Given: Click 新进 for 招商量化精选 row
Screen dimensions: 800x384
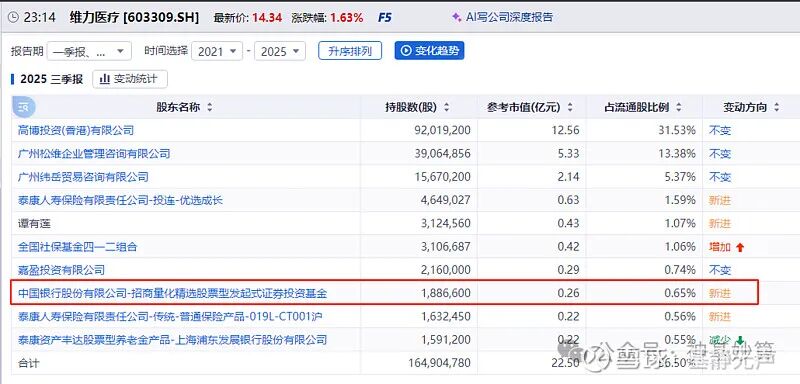Looking at the screenshot, I should coord(720,293).
